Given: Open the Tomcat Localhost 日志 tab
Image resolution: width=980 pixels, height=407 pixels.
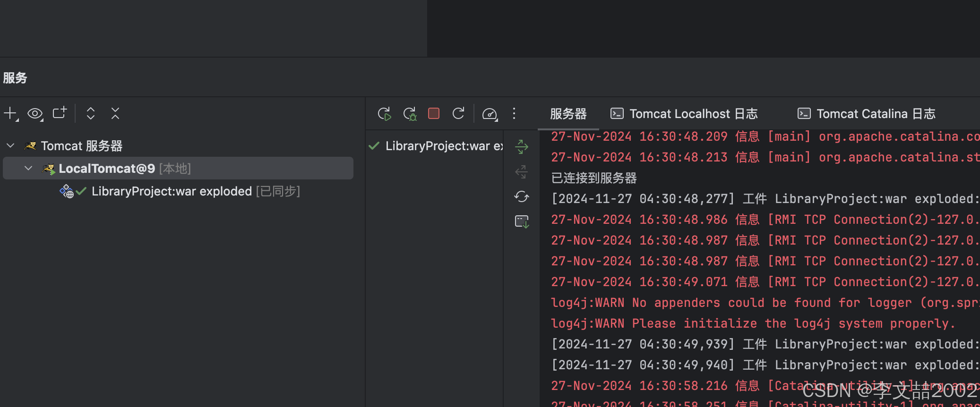Looking at the screenshot, I should click(x=684, y=114).
